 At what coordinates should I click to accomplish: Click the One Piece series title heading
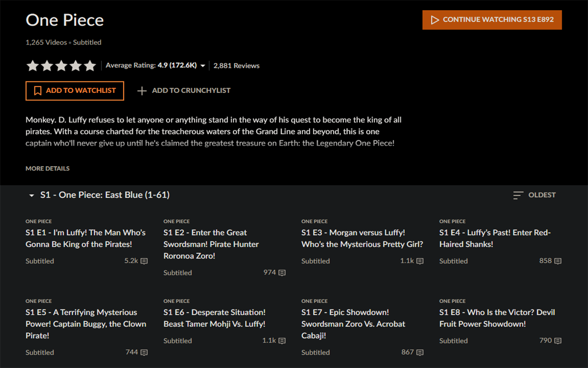65,20
